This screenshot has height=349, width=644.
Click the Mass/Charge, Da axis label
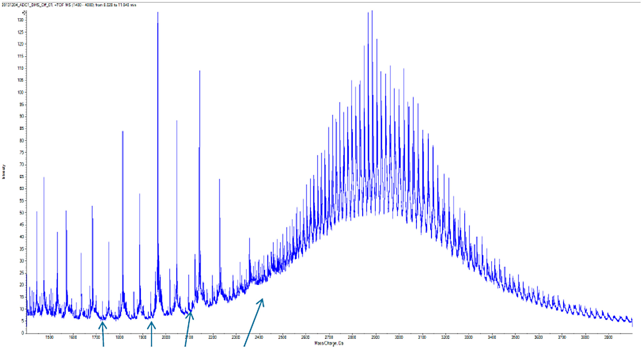point(329,343)
